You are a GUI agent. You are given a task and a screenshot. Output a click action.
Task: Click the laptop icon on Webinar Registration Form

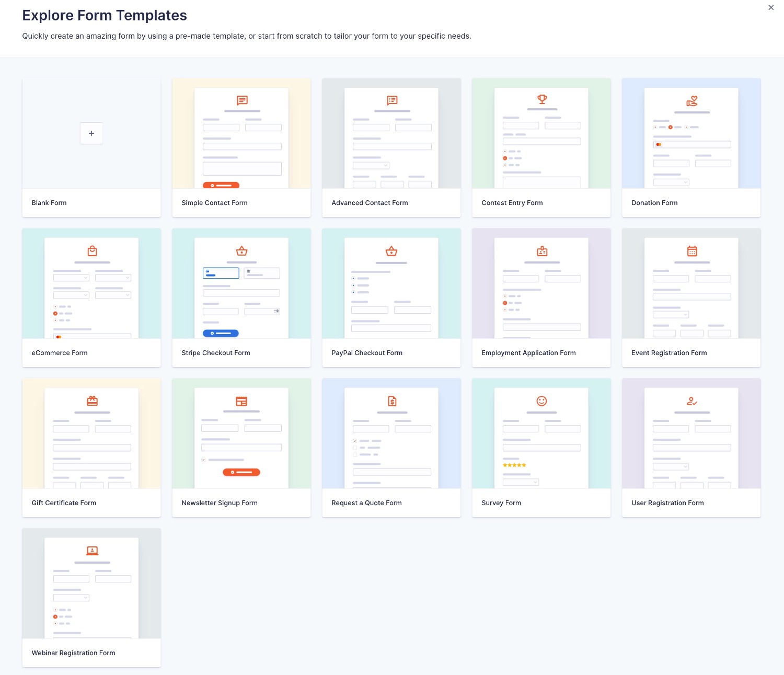(x=93, y=551)
